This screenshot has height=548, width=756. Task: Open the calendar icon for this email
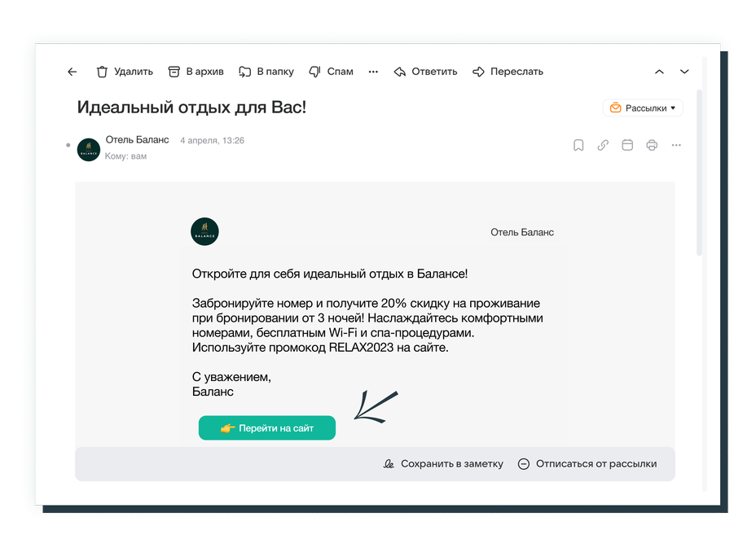tap(627, 146)
